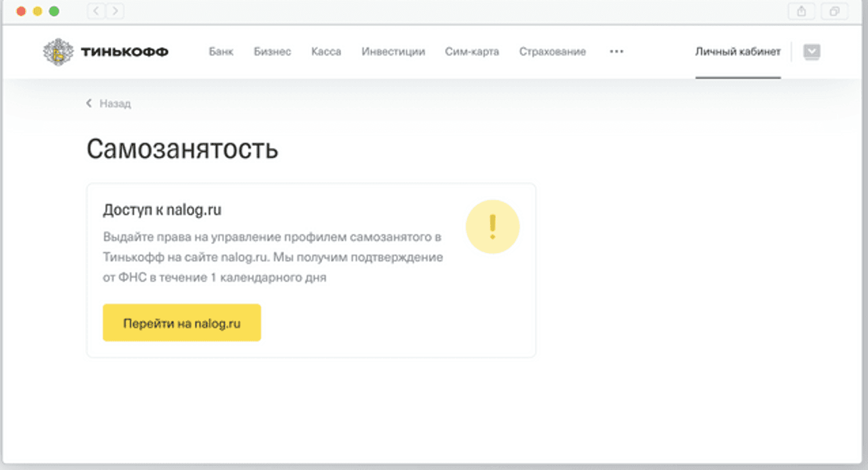Click the Доступ к nalog.ru card title
The image size is (868, 470).
[162, 210]
